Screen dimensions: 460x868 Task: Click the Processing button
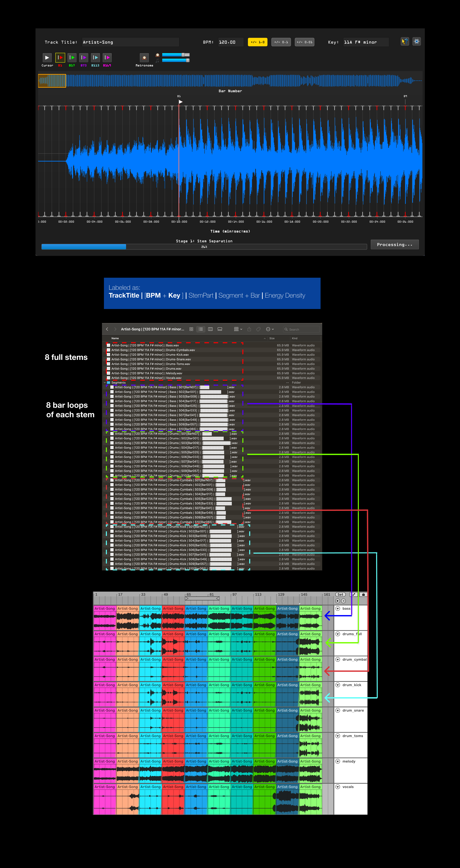click(394, 245)
